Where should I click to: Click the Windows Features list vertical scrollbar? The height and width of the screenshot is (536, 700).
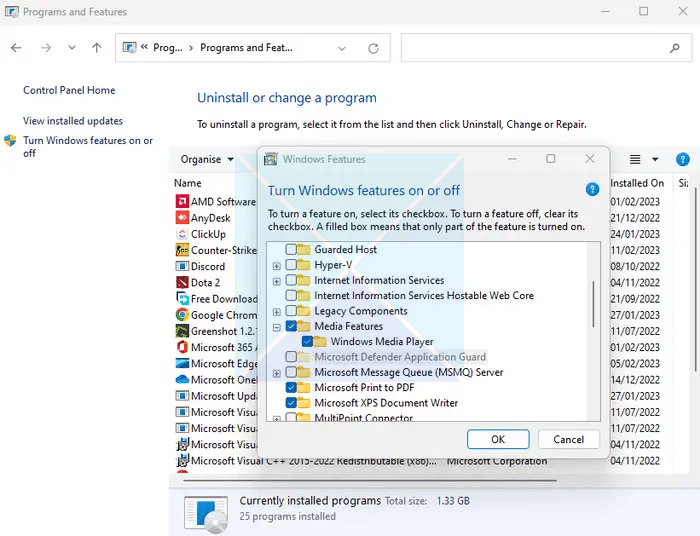coord(593,304)
